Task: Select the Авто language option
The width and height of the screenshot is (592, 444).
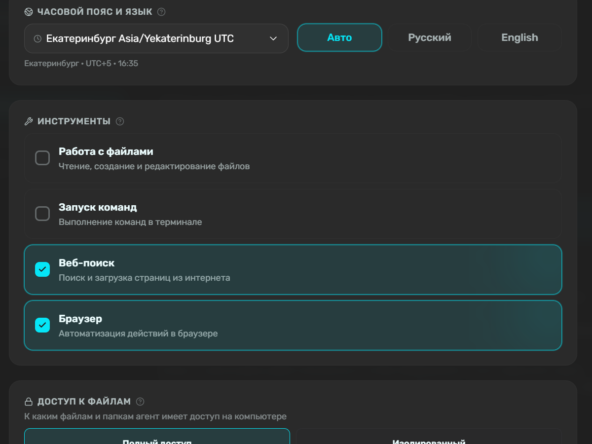Action: [x=339, y=37]
